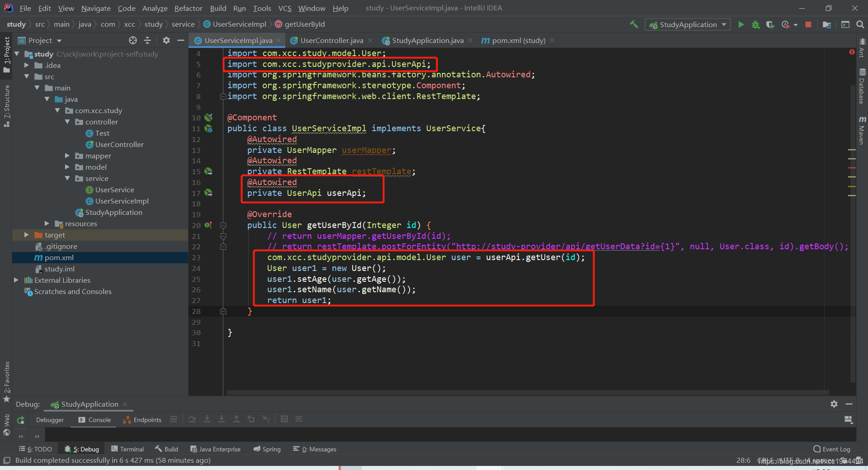Click the Build project hammer icon
Viewport: 868px width, 470px height.
pyautogui.click(x=634, y=24)
